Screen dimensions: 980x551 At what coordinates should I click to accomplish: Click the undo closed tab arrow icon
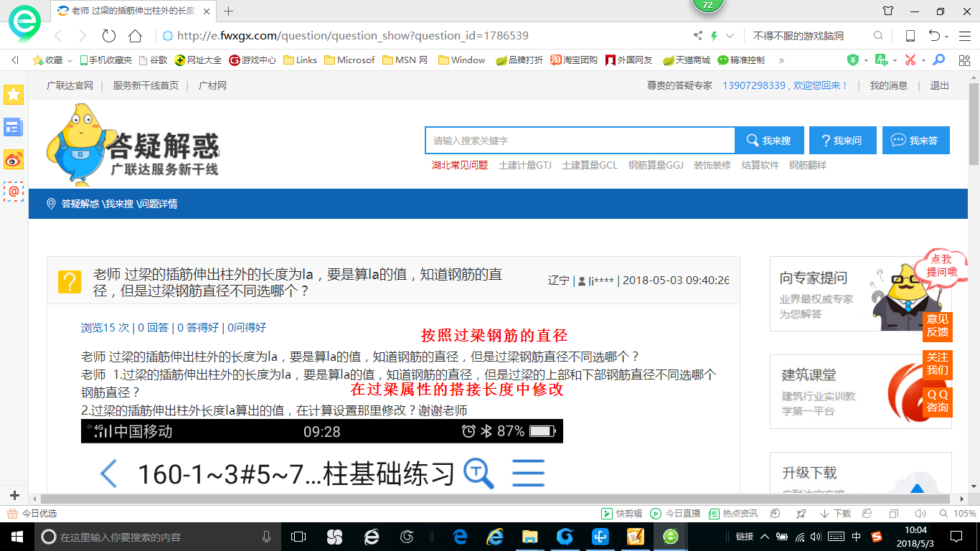(934, 36)
